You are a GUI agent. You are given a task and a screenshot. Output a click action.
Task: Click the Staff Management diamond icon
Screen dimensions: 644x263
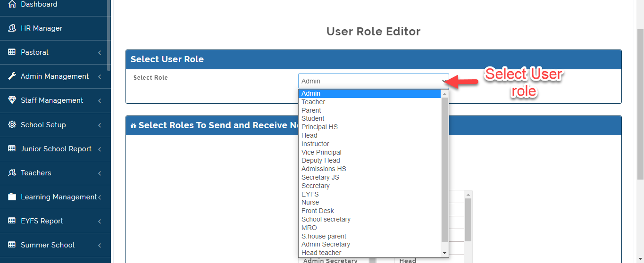pos(12,100)
